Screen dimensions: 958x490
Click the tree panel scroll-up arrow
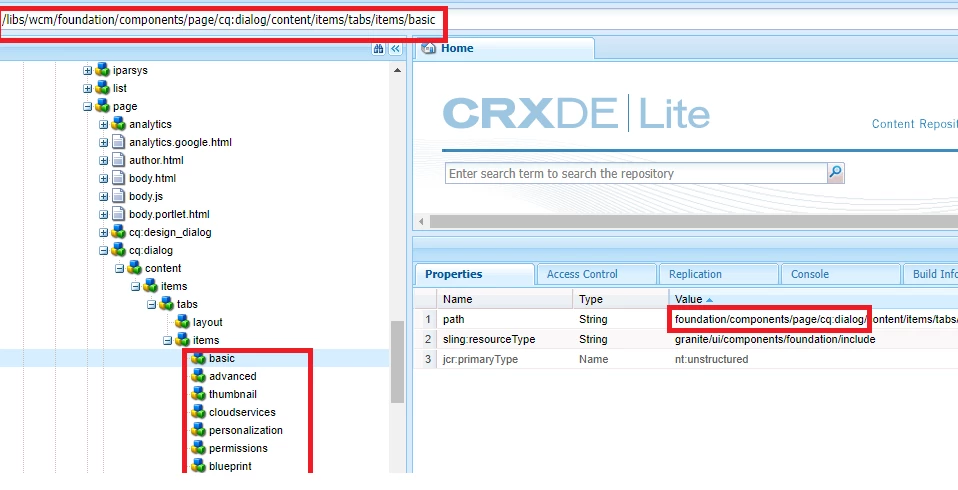tap(397, 70)
